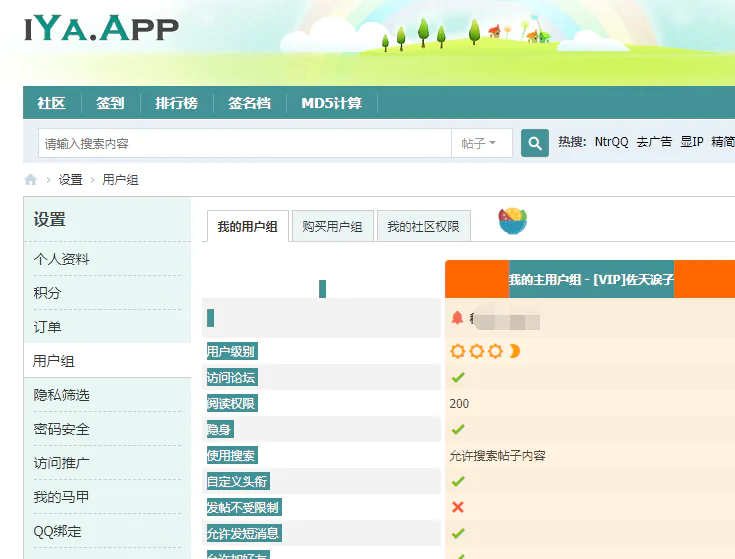Go to home via breadcrumb house icon

(x=31, y=179)
